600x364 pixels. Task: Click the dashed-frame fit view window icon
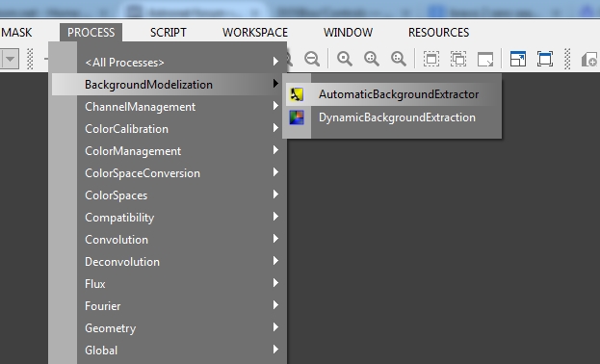(431, 60)
